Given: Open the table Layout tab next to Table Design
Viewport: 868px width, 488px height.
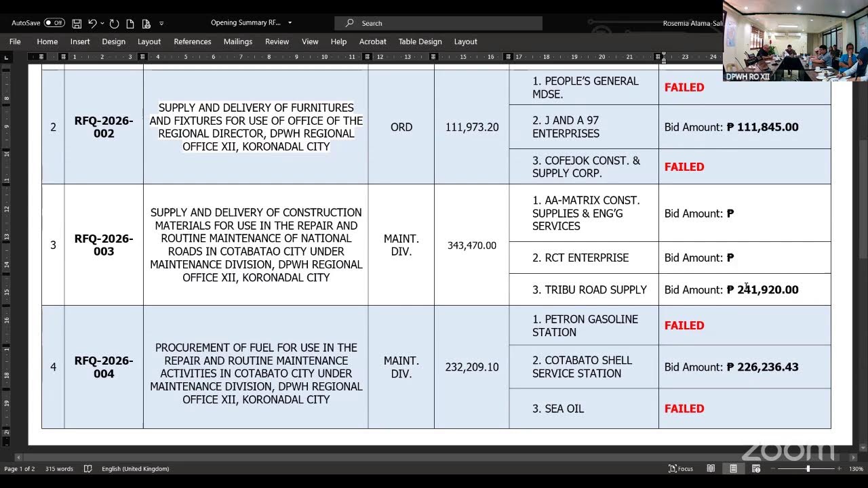Looking at the screenshot, I should coord(465,41).
